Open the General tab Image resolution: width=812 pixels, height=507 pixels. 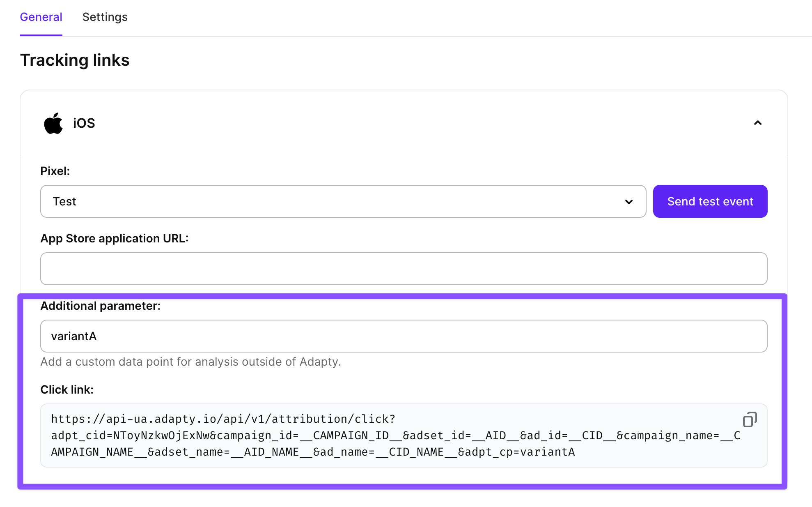[41, 17]
